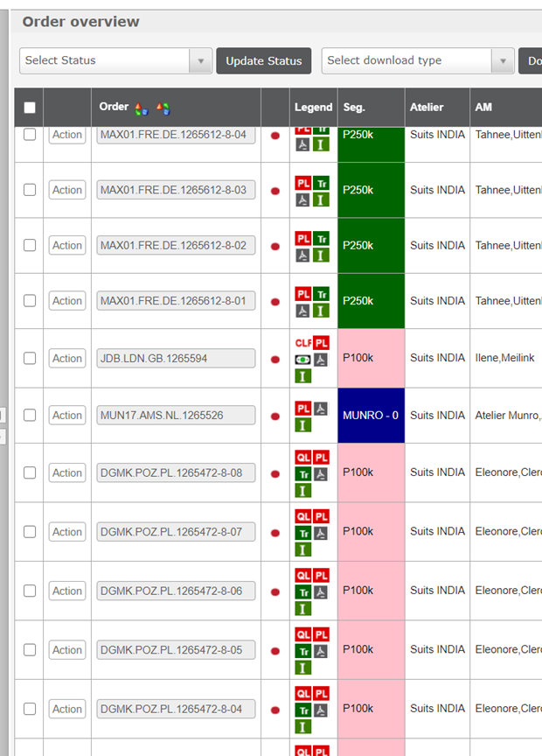Open Action menu for DGMK.POZ.PL.1265472-8-08
The width and height of the screenshot is (542, 756).
click(67, 472)
